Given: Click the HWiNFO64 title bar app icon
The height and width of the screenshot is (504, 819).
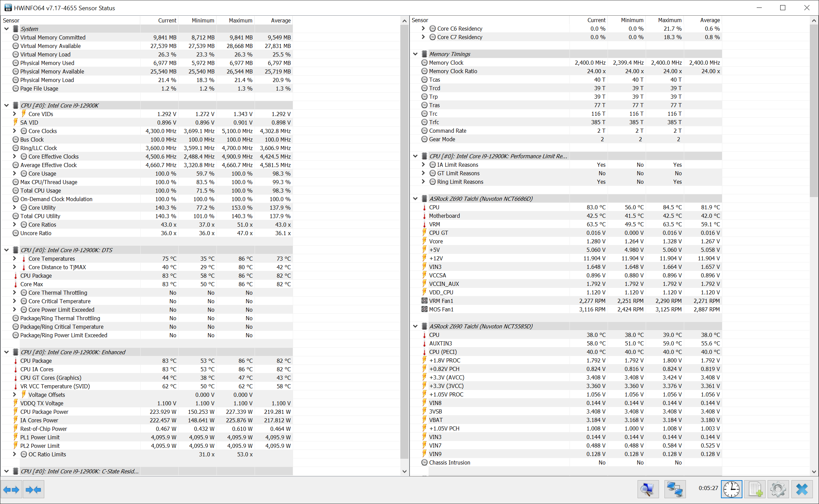Looking at the screenshot, I should pos(8,8).
